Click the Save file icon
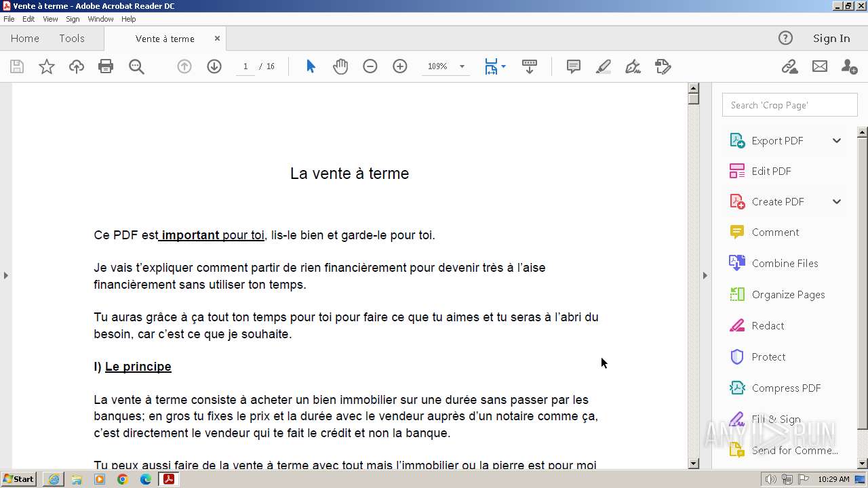Image resolution: width=868 pixels, height=488 pixels. coord(17,66)
